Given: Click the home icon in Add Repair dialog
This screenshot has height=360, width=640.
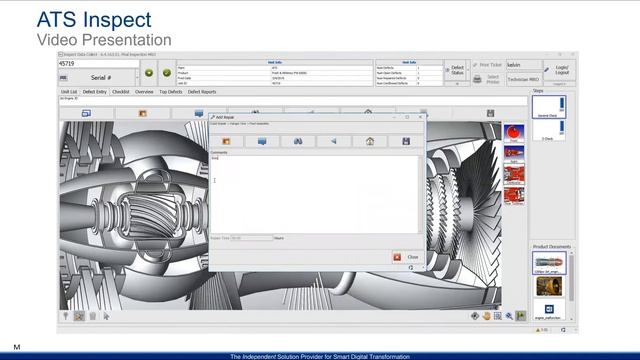Looking at the screenshot, I should (370, 141).
